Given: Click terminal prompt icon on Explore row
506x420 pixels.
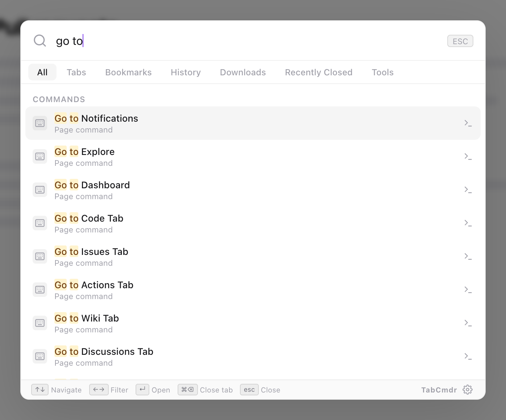Looking at the screenshot, I should coord(468,156).
